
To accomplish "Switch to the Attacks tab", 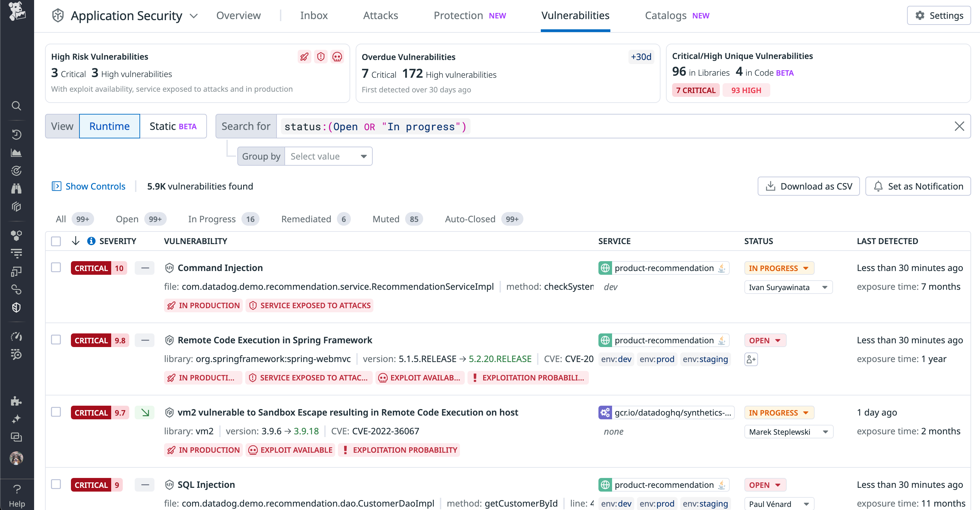I will [381, 15].
